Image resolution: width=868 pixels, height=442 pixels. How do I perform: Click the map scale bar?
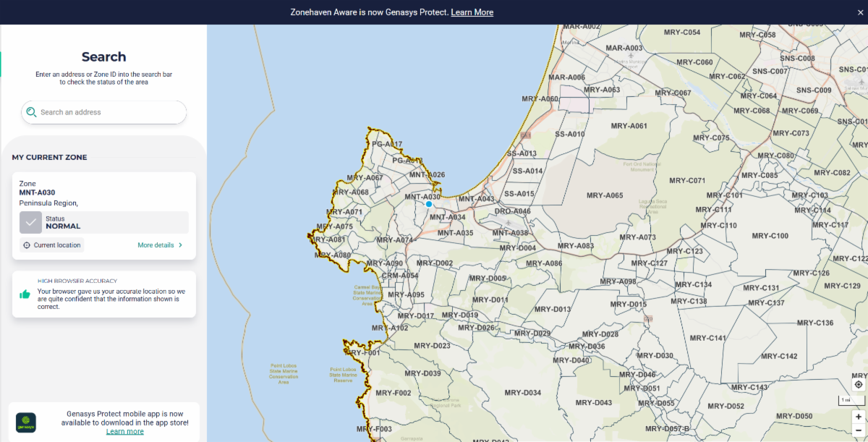click(846, 400)
